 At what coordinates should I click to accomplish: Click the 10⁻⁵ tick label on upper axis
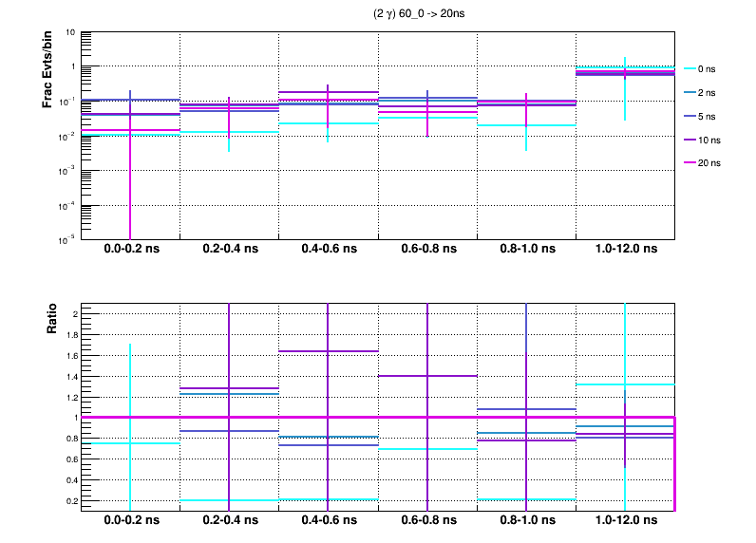[68, 238]
